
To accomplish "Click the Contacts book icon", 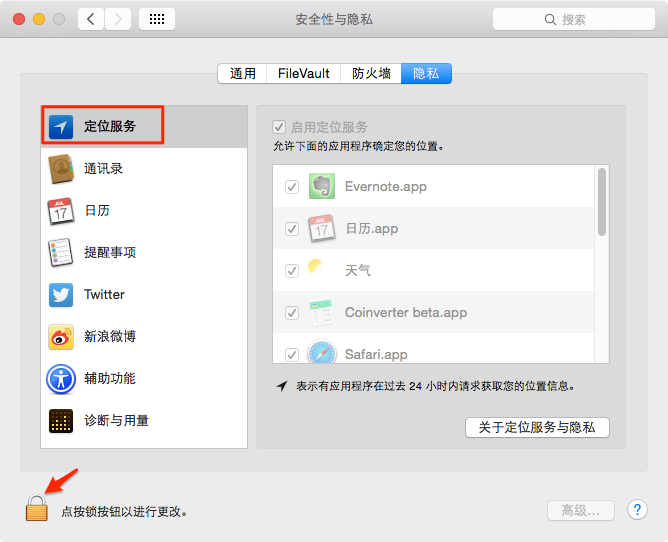I will coord(61,169).
